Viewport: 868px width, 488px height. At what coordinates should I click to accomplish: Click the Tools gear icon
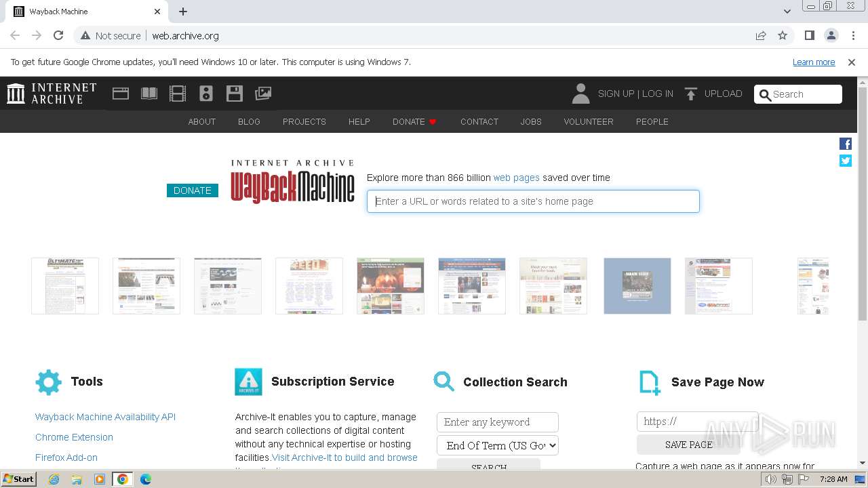[48, 382]
